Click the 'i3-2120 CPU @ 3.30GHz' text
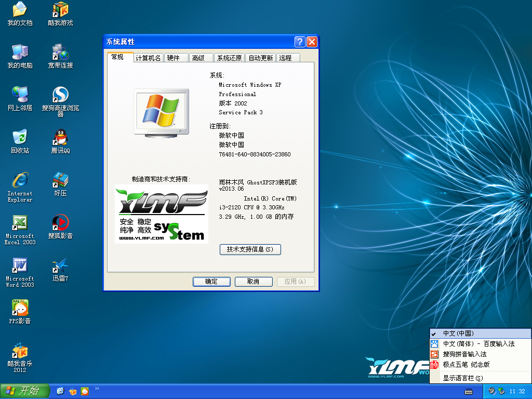Viewport: 532px width, 399px height. point(252,207)
